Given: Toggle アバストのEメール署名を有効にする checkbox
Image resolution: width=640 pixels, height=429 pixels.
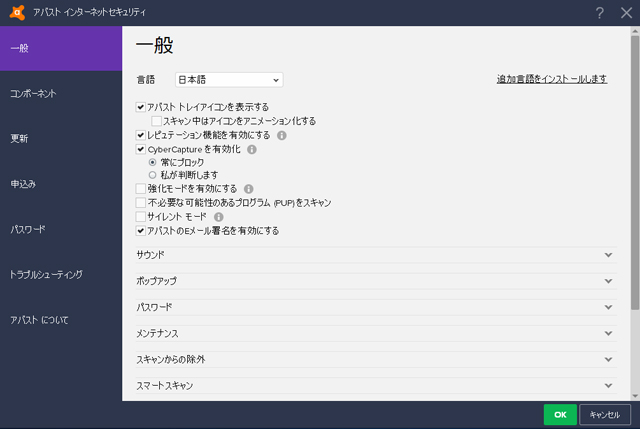Looking at the screenshot, I should tap(140, 231).
